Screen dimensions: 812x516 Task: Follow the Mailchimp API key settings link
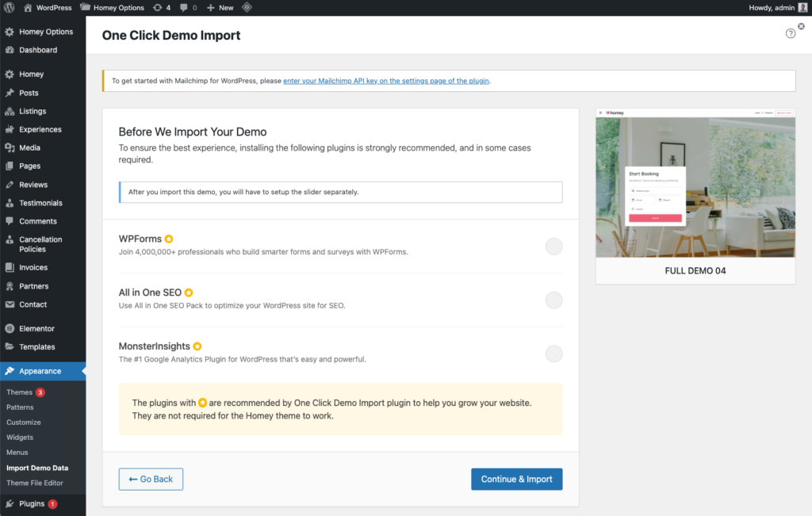[x=386, y=81]
